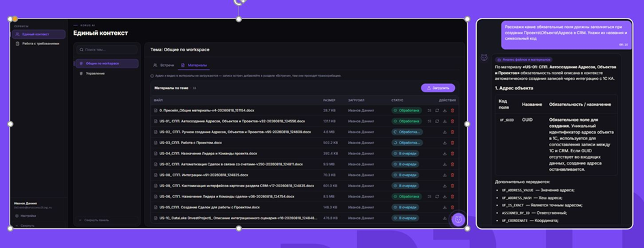Download US-03 Работа с Проектом file
This screenshot has height=248, width=644.
tap(445, 143)
